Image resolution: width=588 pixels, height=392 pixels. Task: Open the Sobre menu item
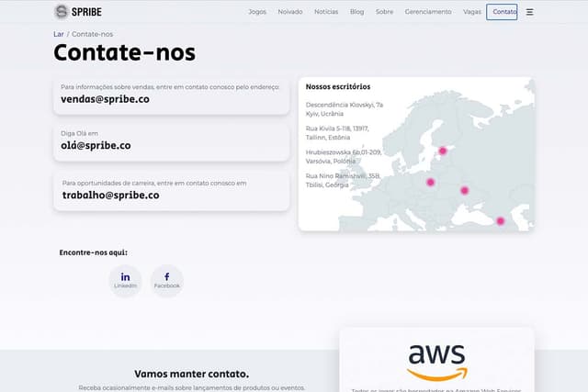coord(384,12)
